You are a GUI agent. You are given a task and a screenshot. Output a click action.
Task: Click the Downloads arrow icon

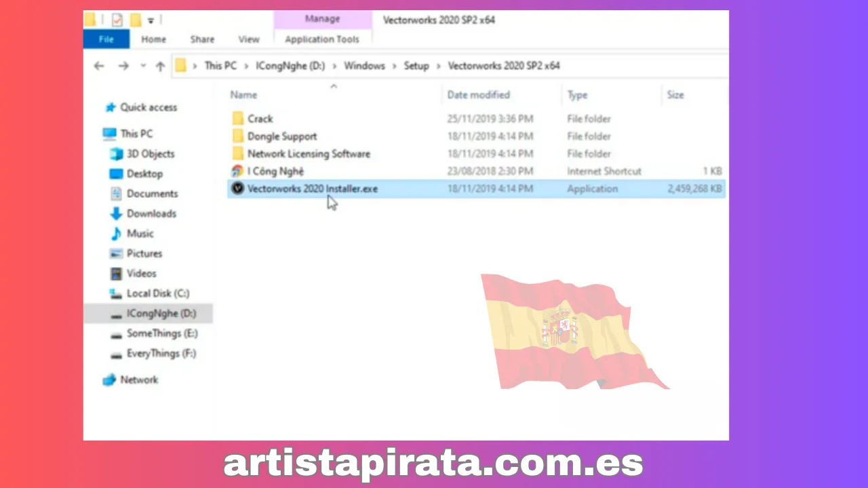point(116,213)
